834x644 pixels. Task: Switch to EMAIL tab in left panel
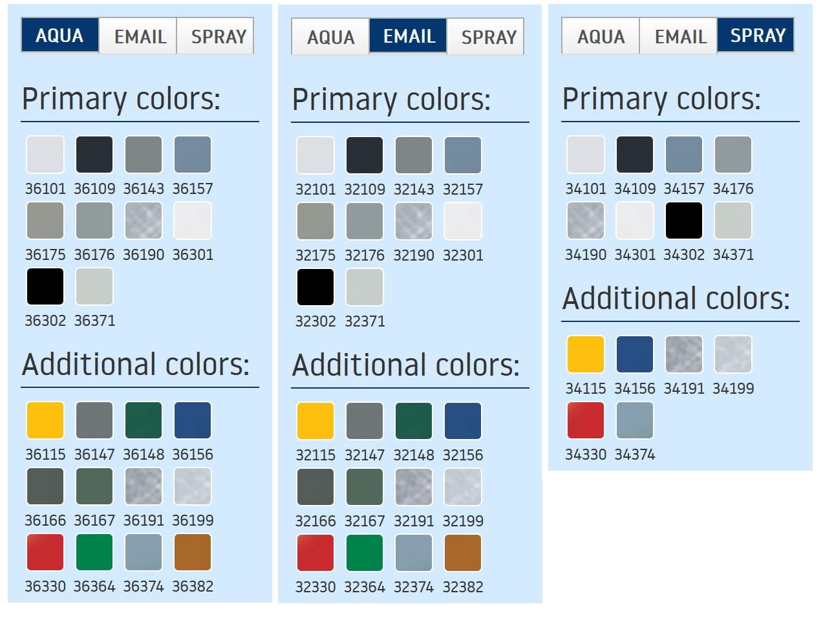tap(140, 36)
